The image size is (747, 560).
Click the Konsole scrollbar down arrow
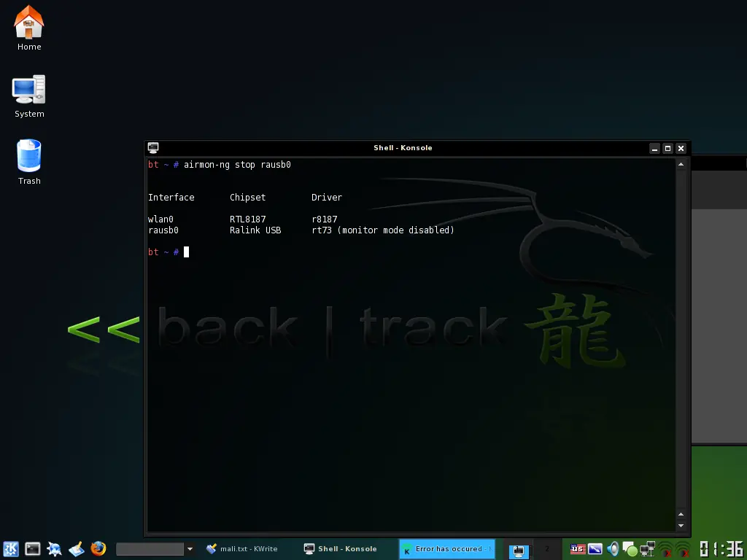click(681, 526)
